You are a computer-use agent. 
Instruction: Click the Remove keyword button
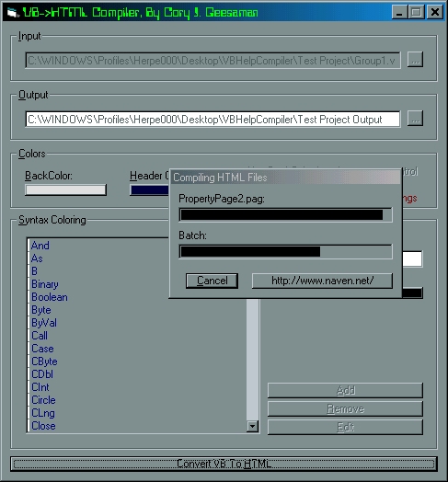pos(345,408)
